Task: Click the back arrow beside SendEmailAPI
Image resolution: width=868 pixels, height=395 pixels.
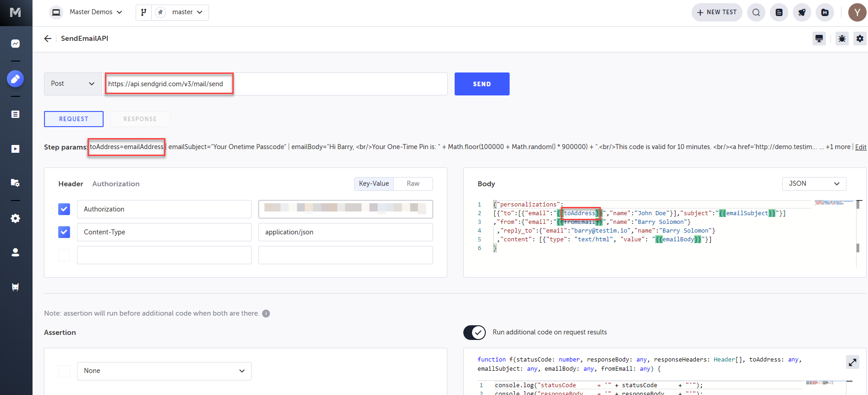Action: pyautogui.click(x=48, y=39)
